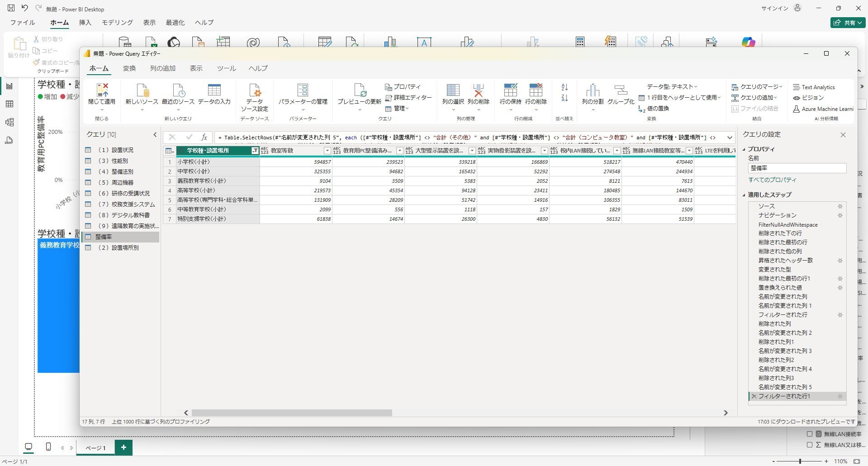Screen dimensions: 868x466
Task: Click 列の選択 icon
Action: (453, 90)
